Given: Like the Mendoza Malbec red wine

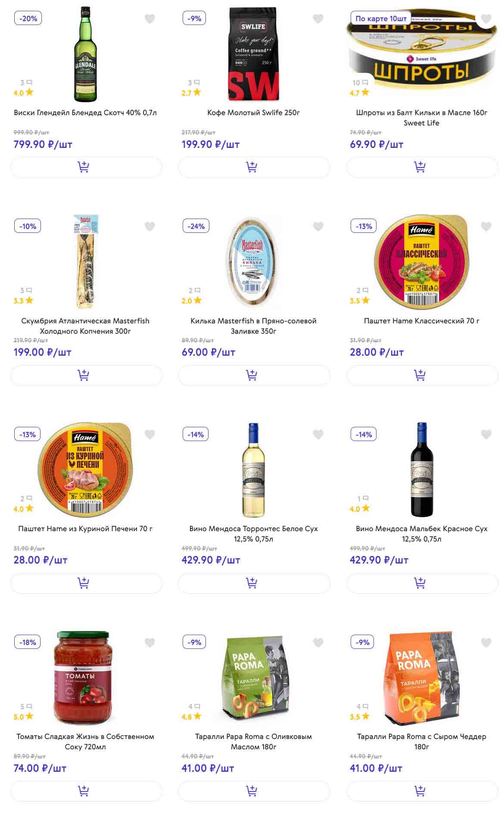Looking at the screenshot, I should [x=486, y=434].
